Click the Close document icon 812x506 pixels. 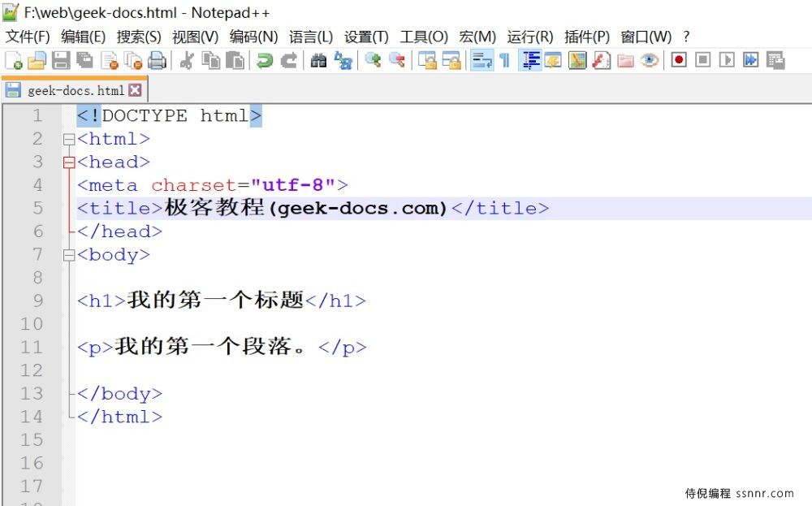click(x=110, y=61)
